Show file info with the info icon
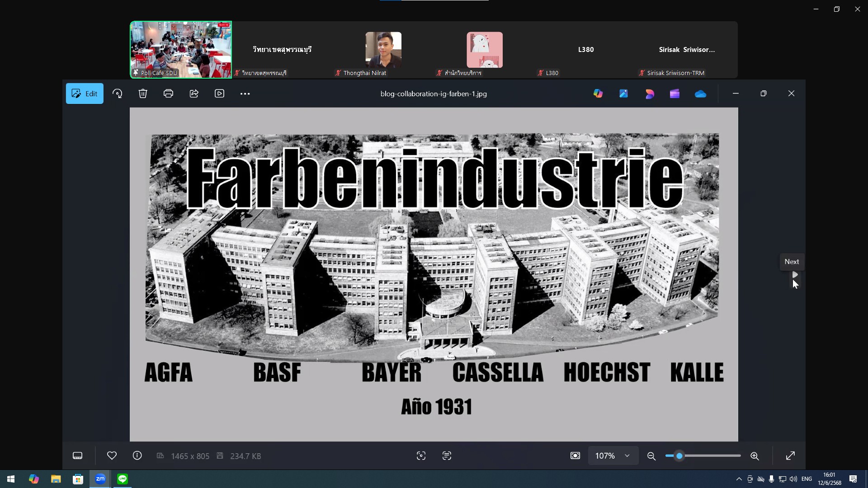 137,456
